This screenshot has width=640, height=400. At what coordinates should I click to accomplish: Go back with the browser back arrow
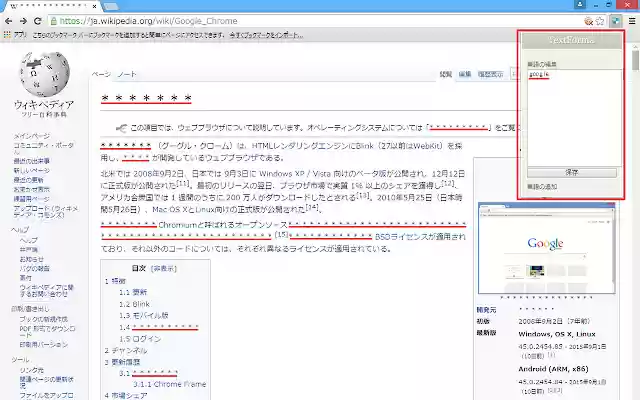tap(9, 21)
